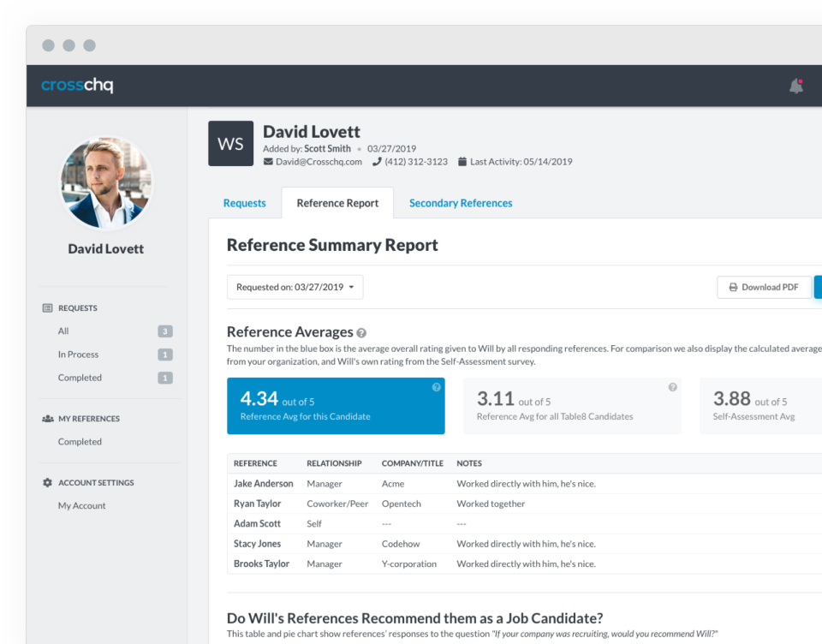Click the Download PDF button
The width and height of the screenshot is (822, 644).
click(765, 288)
